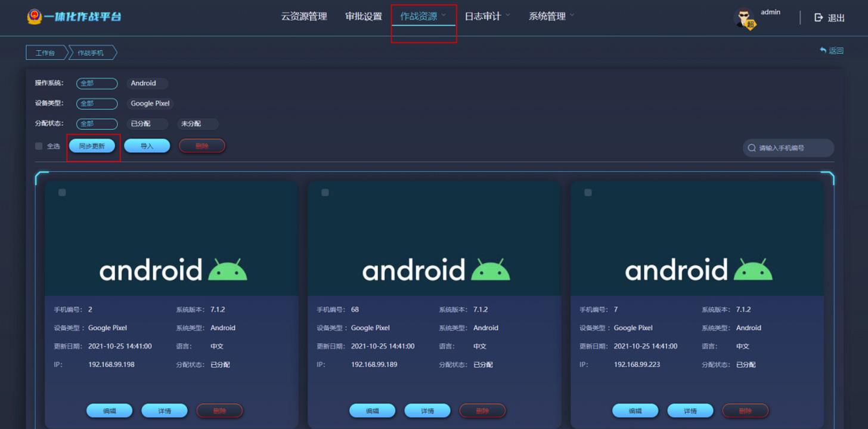
Task: View 详情 of phone 68
Action: click(427, 411)
